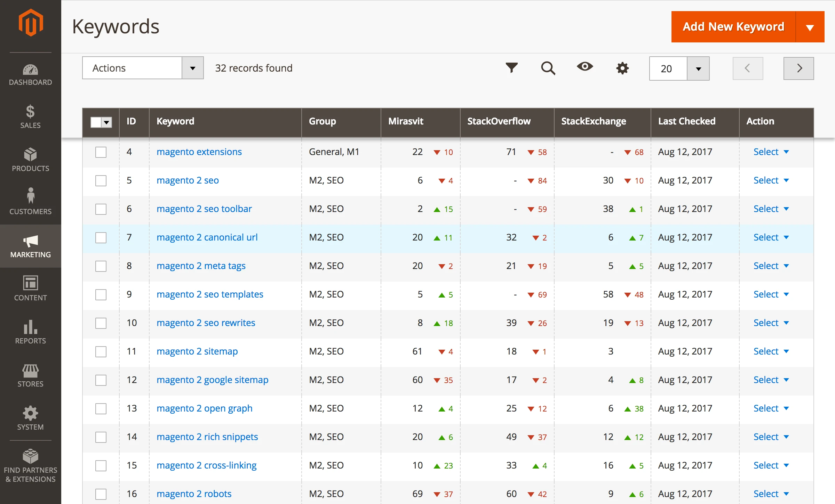835x504 pixels.
Task: Open the magento 2 rich snippets link
Action: point(207,437)
